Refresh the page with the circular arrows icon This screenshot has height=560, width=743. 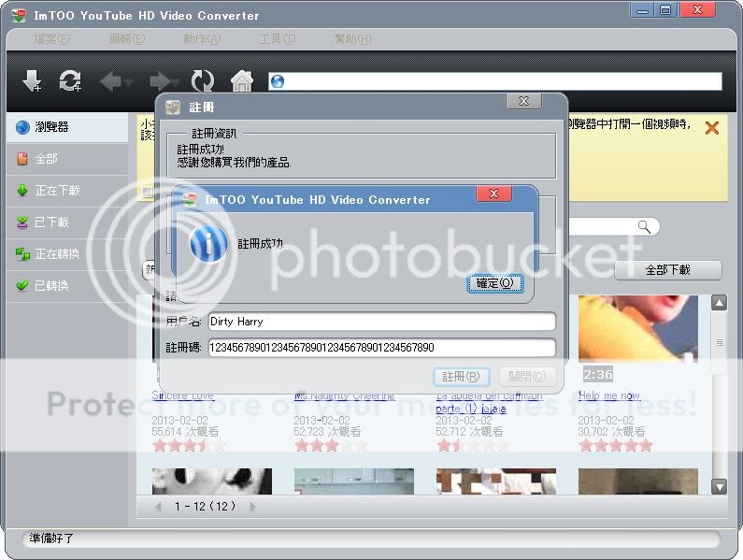(x=202, y=81)
